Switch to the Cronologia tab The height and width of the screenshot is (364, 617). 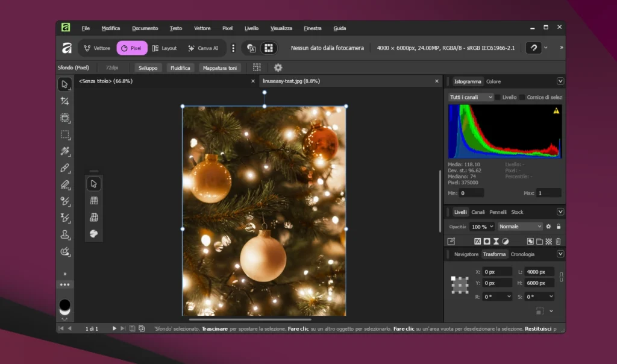click(x=523, y=254)
